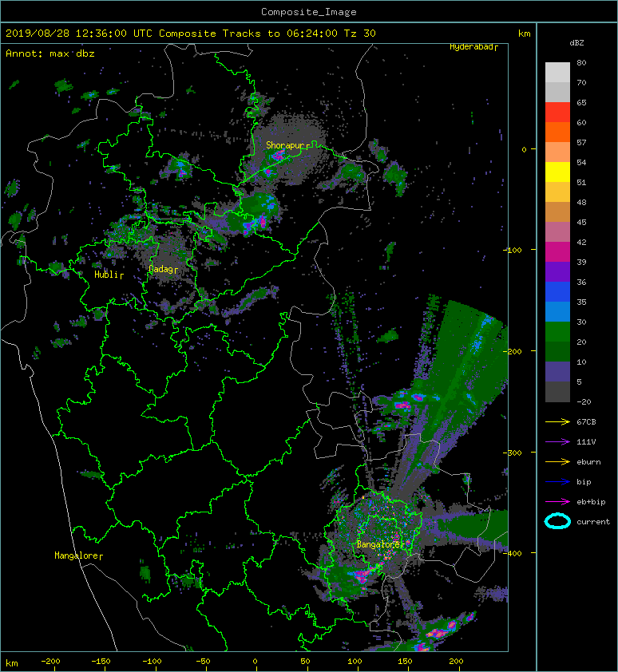Viewport: 618px width, 672px height.
Task: Click the dark gray 5 to -20 dBZ swatch
Action: [557, 391]
